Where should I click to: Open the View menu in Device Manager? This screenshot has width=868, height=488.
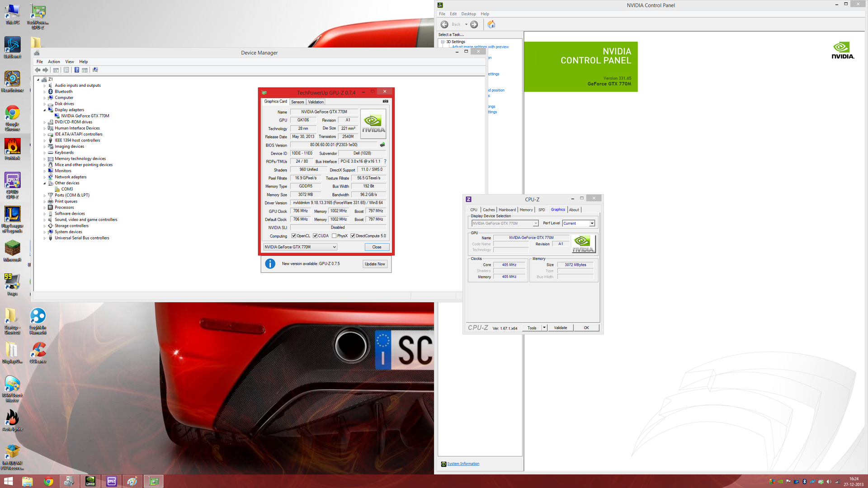tap(69, 61)
